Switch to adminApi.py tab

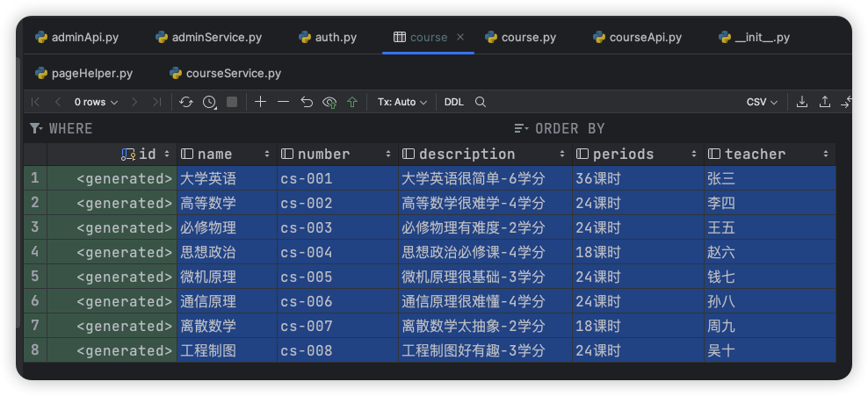coord(77,38)
